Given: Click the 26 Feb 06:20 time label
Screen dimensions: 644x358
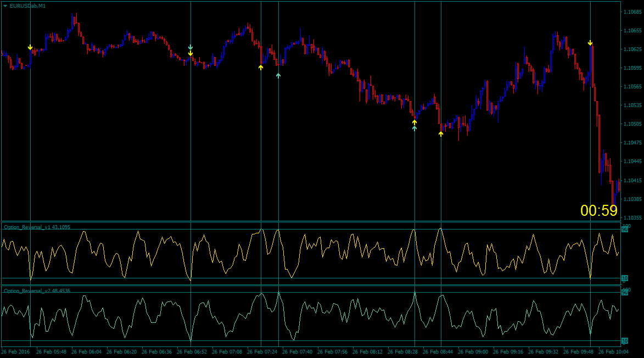Looking at the screenshot, I should tap(121, 352).
